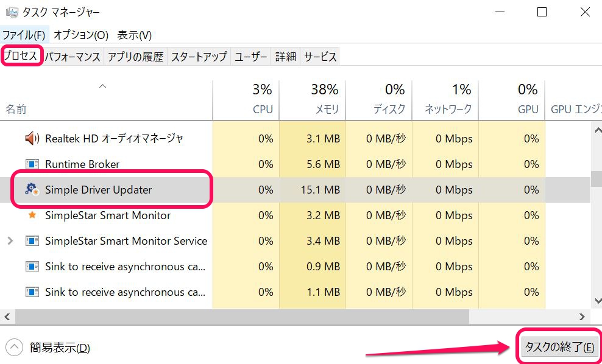This screenshot has height=364, width=602.
Task: Switch to the スタートアップ tab
Action: coord(199,57)
